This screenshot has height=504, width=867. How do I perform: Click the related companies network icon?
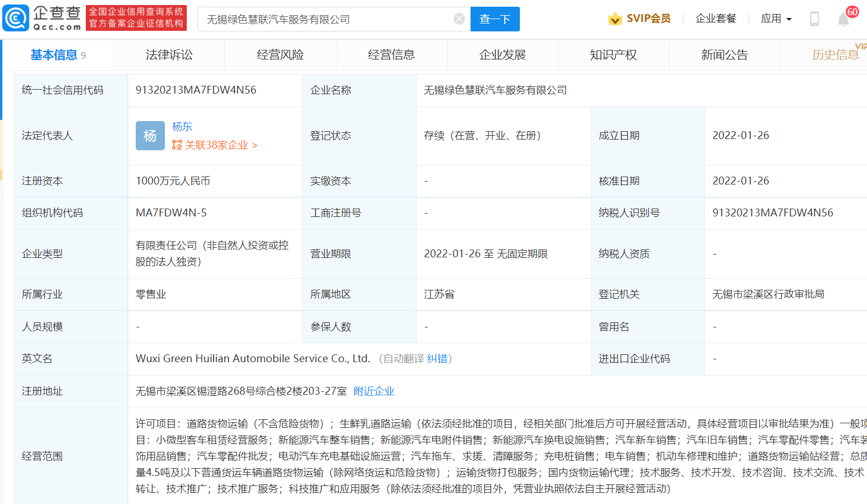(x=177, y=145)
